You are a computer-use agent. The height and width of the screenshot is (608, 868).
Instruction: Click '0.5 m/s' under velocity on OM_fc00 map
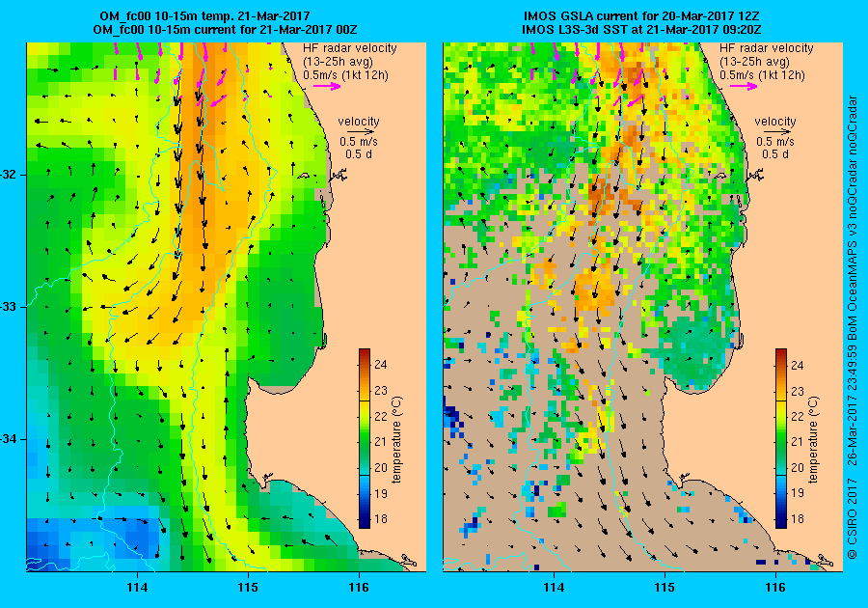point(359,142)
